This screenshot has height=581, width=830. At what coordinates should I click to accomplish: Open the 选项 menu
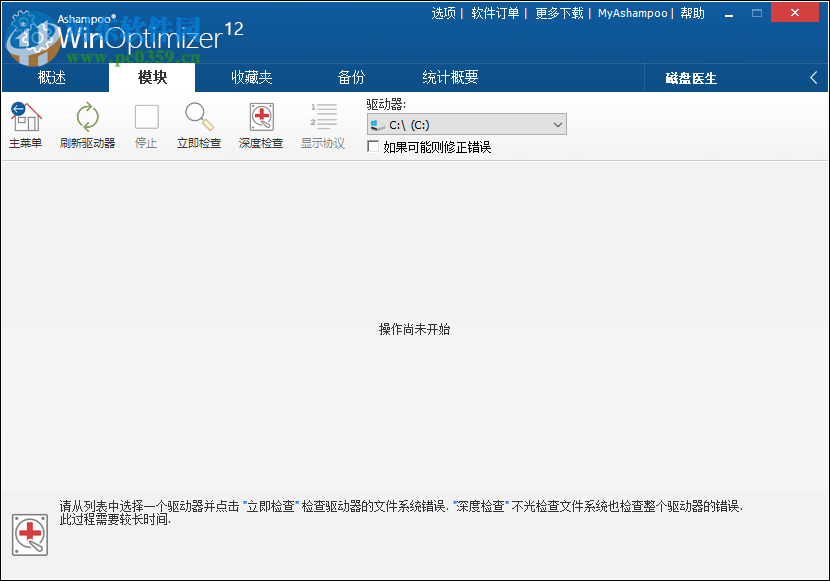[x=441, y=13]
